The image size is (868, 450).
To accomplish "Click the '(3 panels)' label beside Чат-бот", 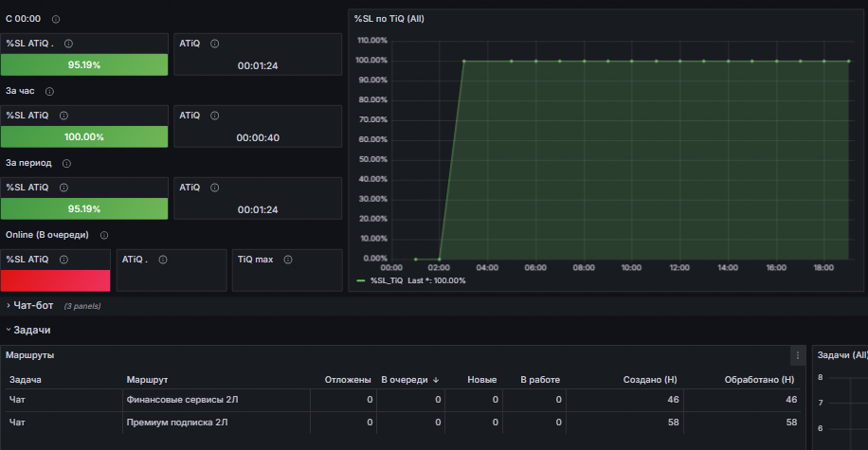I will tap(81, 306).
